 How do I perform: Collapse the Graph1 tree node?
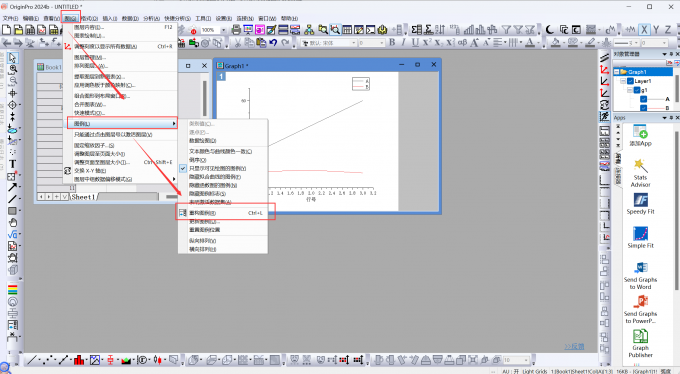(x=617, y=72)
